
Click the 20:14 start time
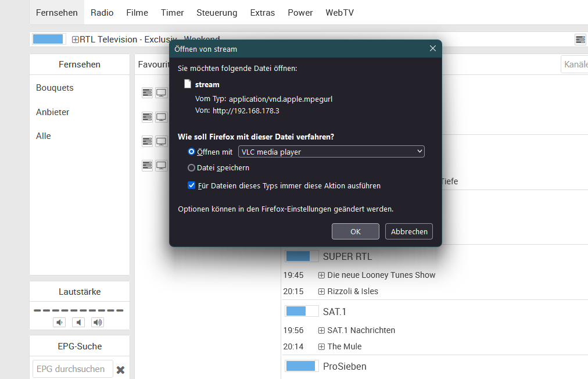pyautogui.click(x=293, y=346)
